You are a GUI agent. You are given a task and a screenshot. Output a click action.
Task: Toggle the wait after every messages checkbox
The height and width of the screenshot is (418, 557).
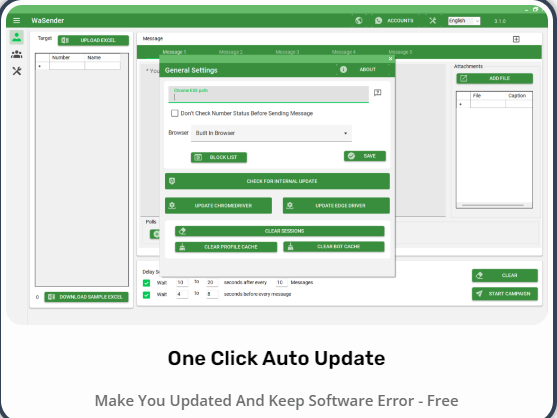[x=146, y=283]
